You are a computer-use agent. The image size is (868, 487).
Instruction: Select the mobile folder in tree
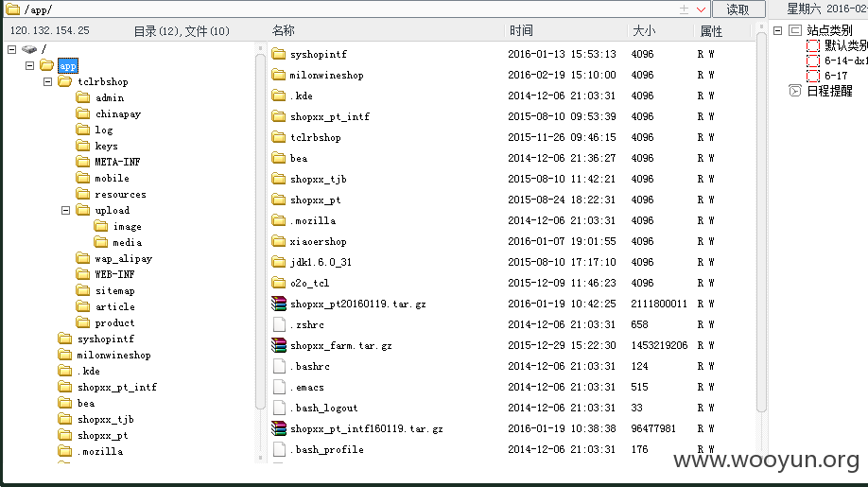(112, 178)
